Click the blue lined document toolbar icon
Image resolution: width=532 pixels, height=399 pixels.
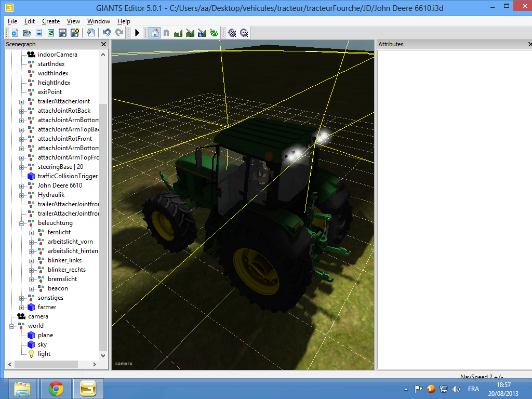[x=39, y=33]
